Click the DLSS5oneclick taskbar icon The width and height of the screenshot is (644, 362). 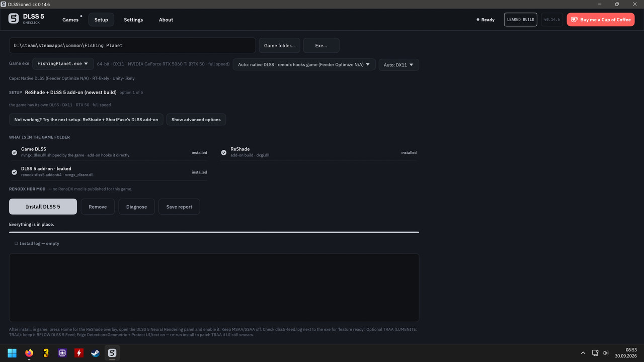[112, 353]
